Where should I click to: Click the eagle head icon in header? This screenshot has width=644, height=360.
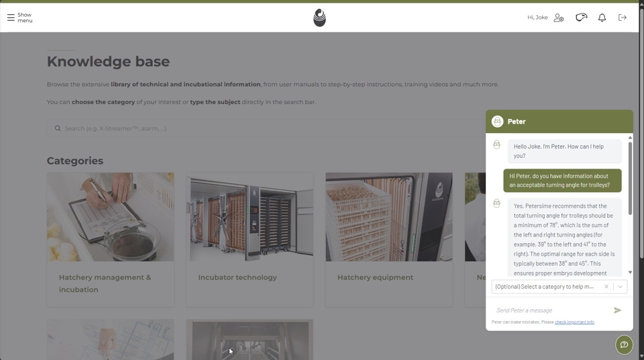(581, 17)
